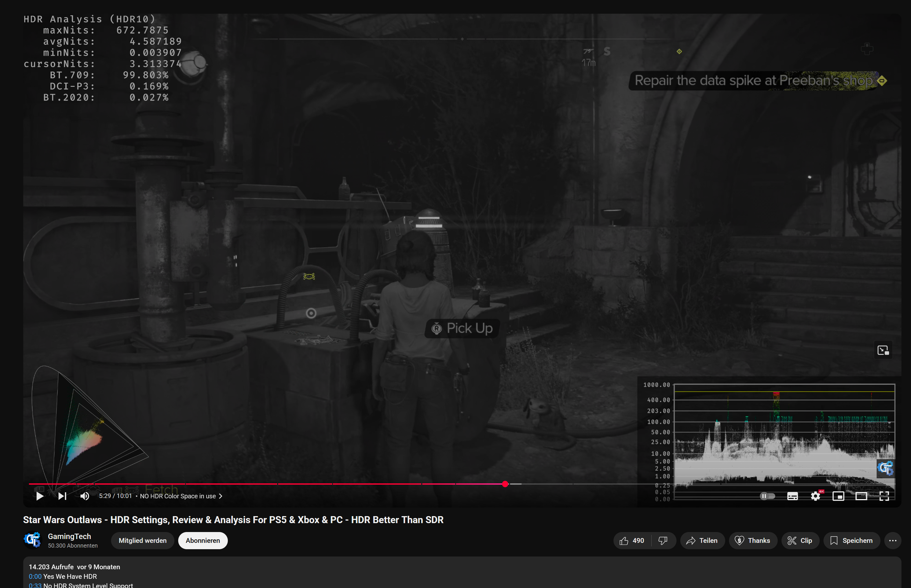Toggle autoplay off
Viewport: 911px width, 588px height.
768,495
